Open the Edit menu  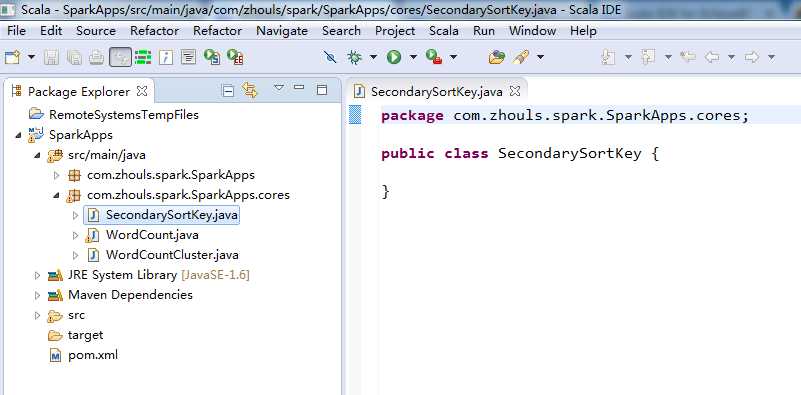click(x=51, y=31)
